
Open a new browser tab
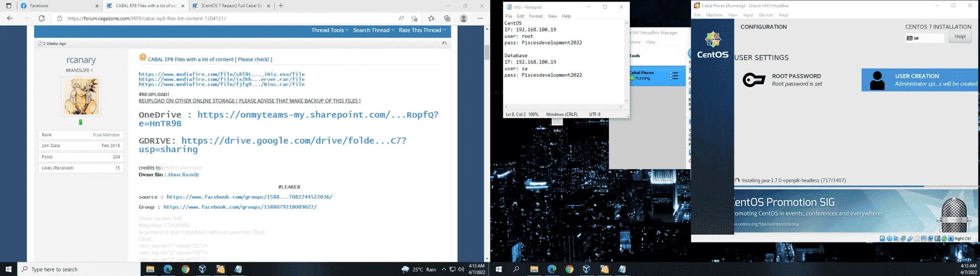(281, 6)
